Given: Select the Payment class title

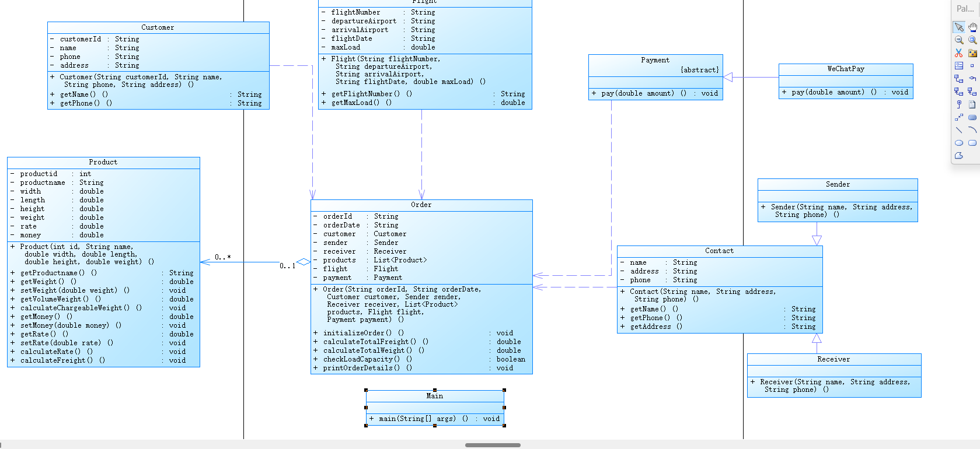Looking at the screenshot, I should (655, 60).
